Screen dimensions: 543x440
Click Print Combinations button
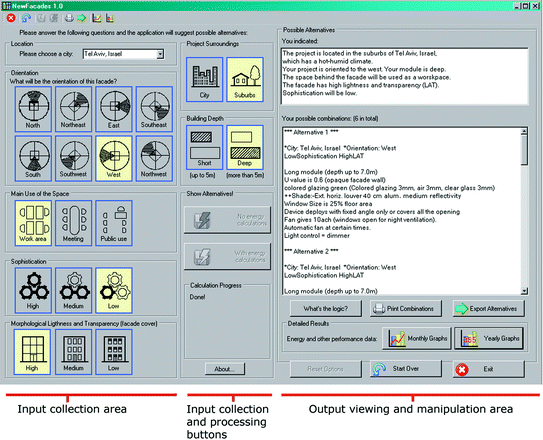pos(406,308)
